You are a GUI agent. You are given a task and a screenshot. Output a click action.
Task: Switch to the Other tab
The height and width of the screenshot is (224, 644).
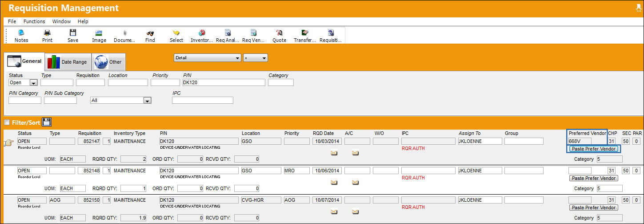pos(109,62)
